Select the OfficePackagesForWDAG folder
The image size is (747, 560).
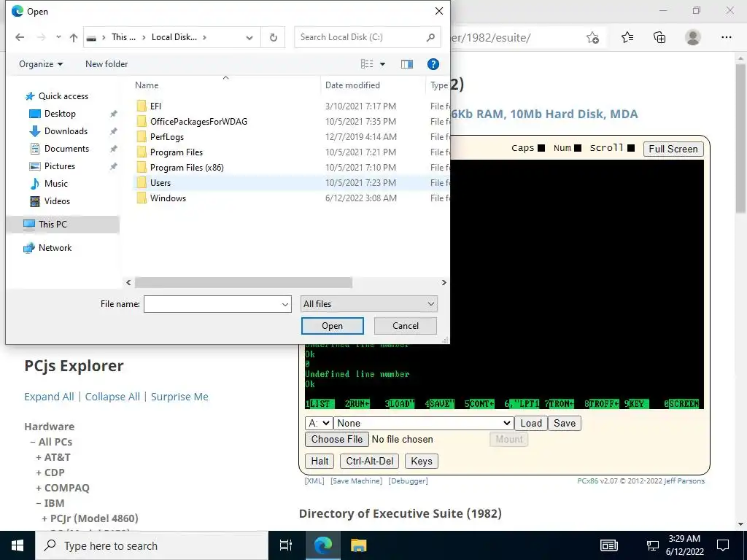coord(198,122)
